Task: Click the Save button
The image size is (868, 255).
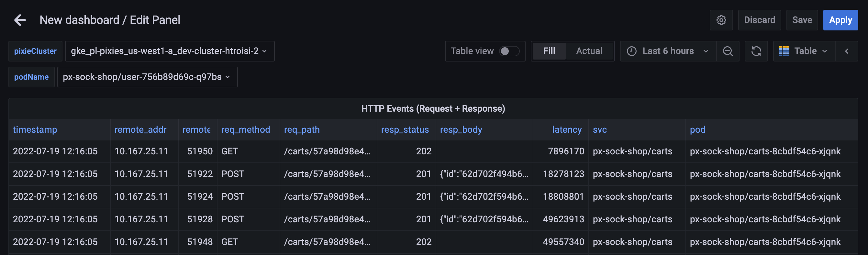Action: [802, 20]
